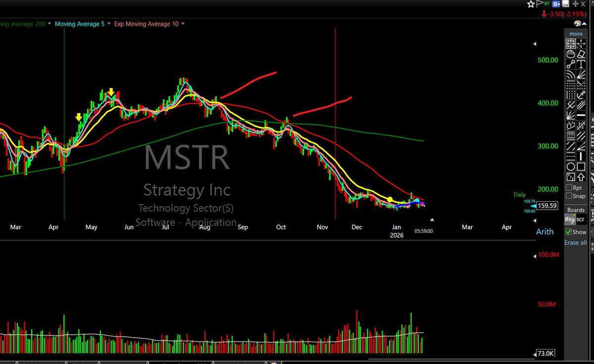Screen dimensions: 594x364
Task: Select the scr board tab
Action: pos(580,219)
